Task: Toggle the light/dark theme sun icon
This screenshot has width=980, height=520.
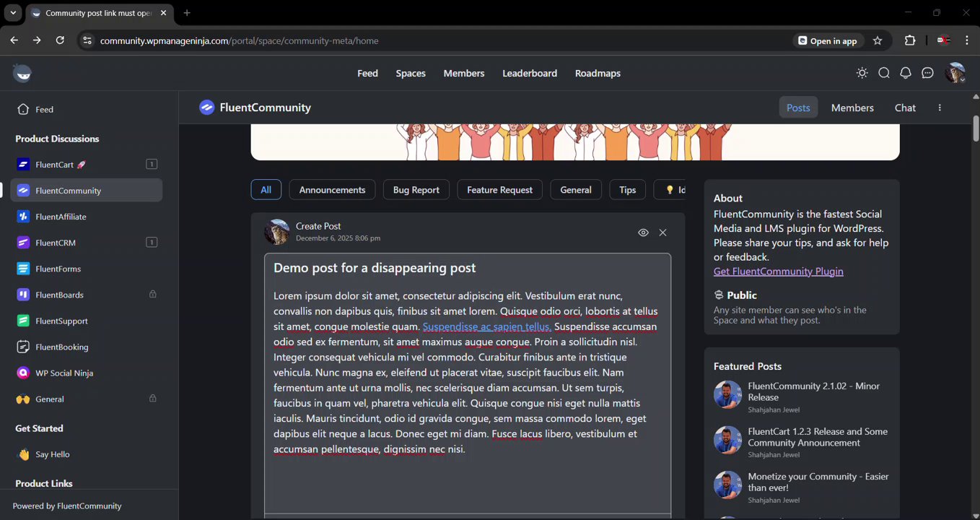Action: click(862, 73)
